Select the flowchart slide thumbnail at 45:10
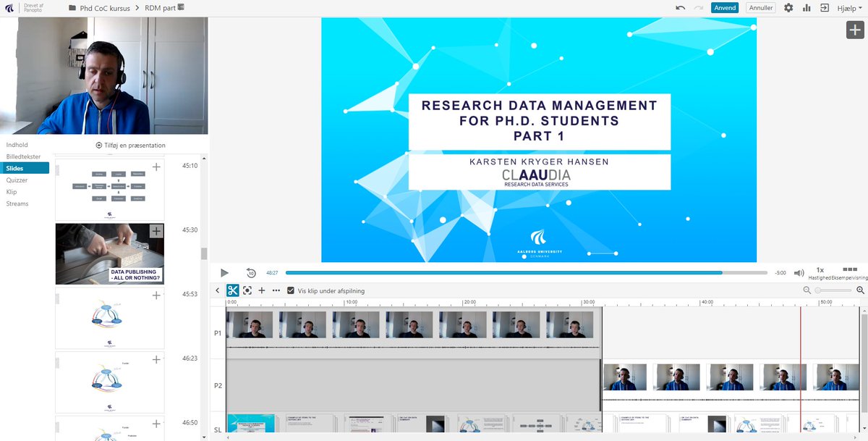Viewport: 868px width, 441px height. coord(110,190)
